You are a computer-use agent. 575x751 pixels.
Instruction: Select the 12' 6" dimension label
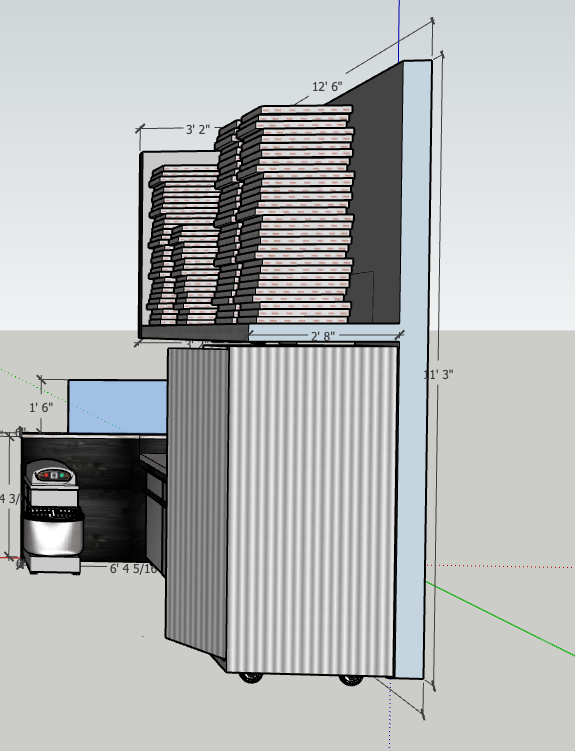[327, 87]
